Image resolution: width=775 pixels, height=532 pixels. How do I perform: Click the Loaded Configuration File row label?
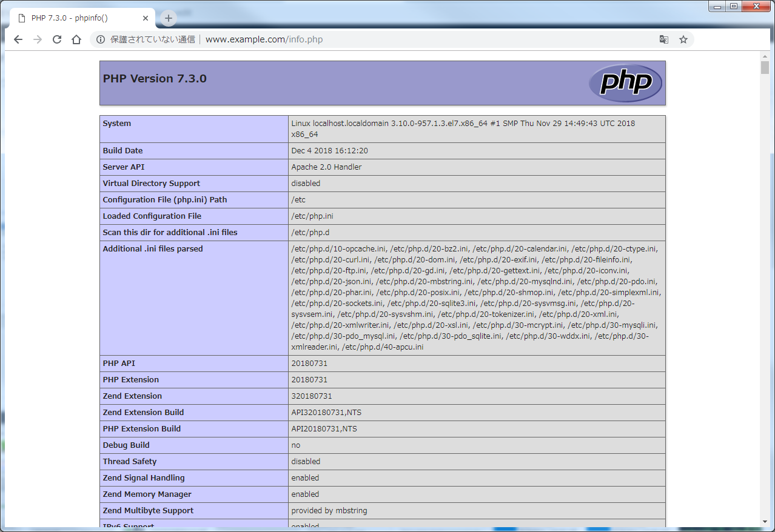tap(152, 216)
